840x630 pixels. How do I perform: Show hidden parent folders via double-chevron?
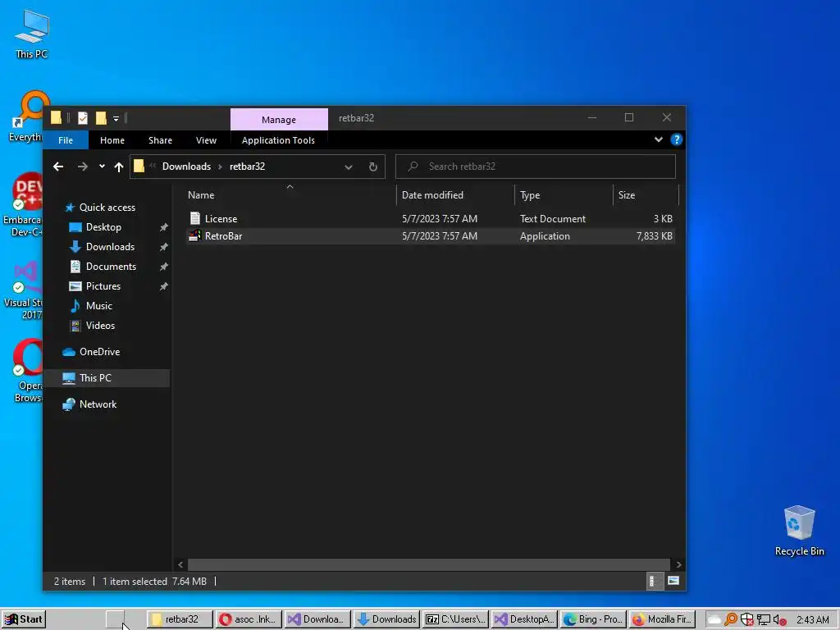click(153, 166)
